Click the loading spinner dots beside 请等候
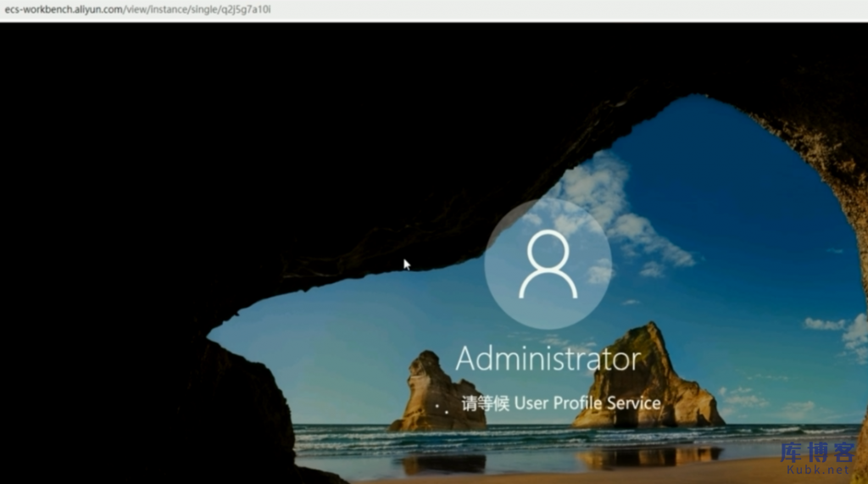 coord(441,408)
